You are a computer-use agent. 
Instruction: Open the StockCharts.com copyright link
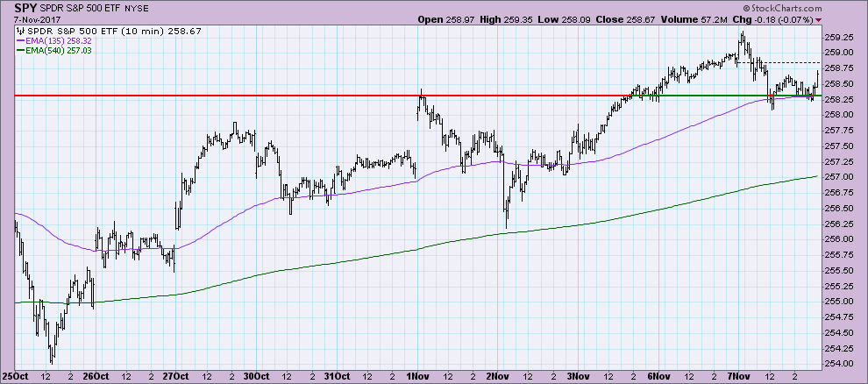coord(782,9)
